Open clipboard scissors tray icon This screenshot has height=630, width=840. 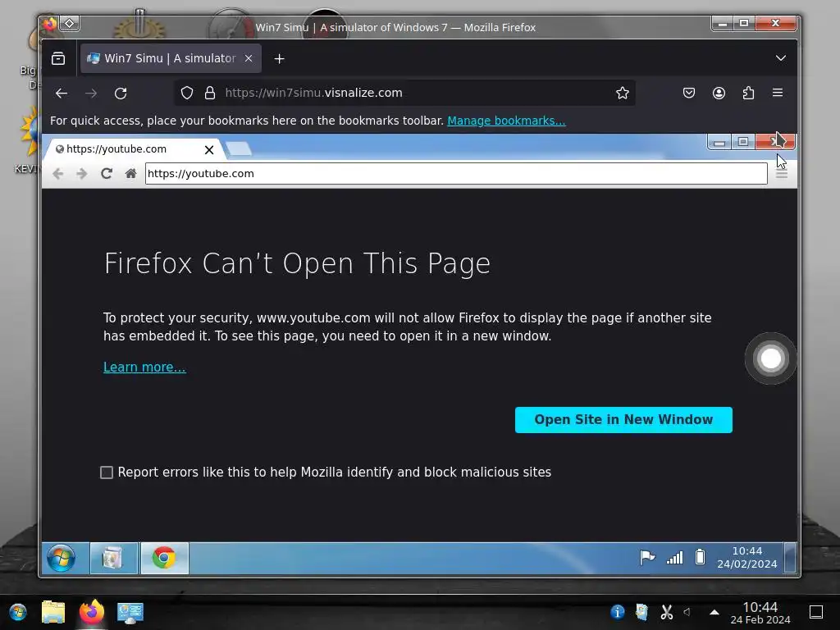pos(666,612)
